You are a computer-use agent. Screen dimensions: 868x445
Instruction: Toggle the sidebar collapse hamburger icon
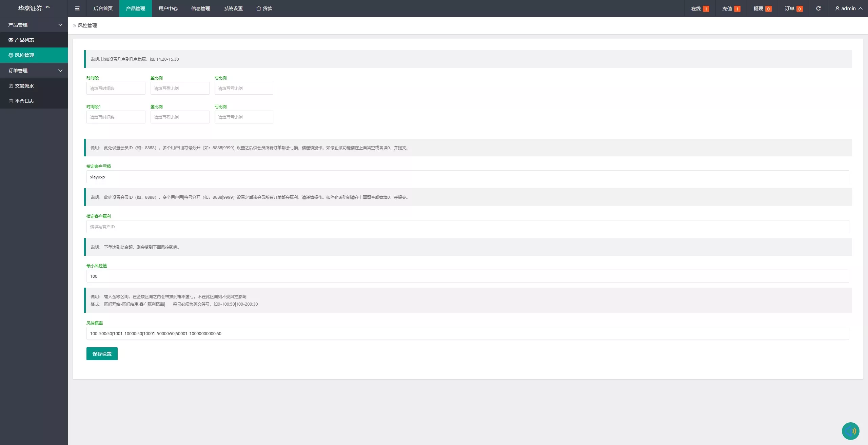point(77,8)
